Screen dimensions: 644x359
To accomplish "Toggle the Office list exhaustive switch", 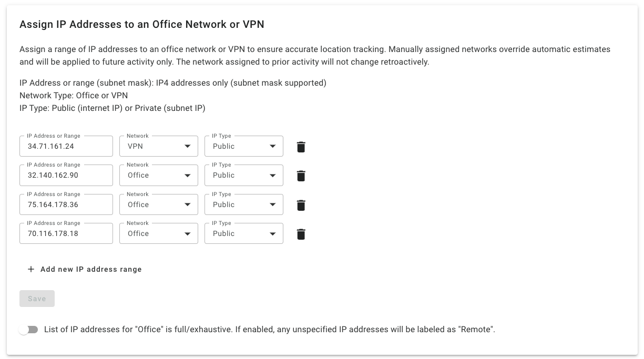I will (28, 330).
